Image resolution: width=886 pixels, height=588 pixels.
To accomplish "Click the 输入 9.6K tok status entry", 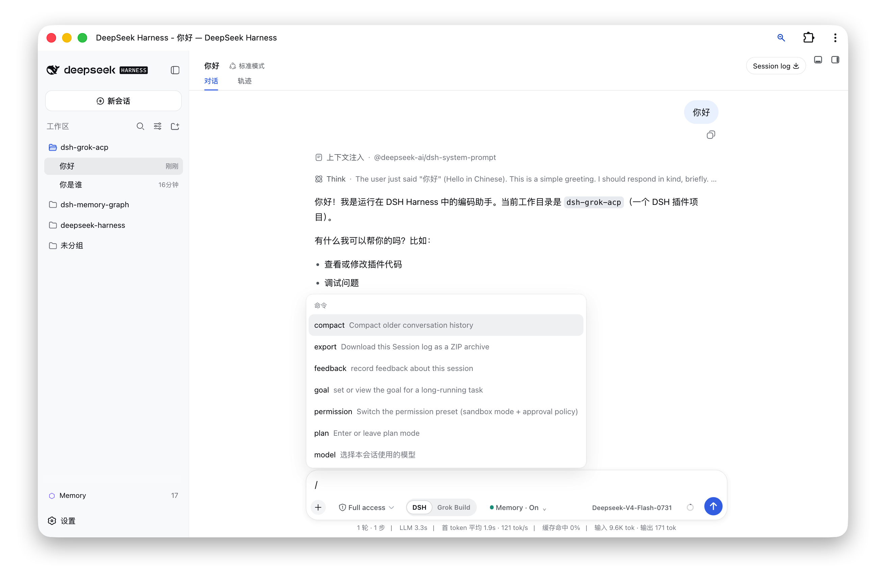I will point(615,528).
